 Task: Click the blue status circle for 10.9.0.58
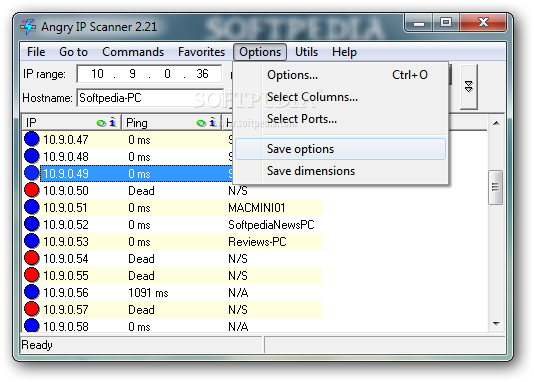pos(32,325)
